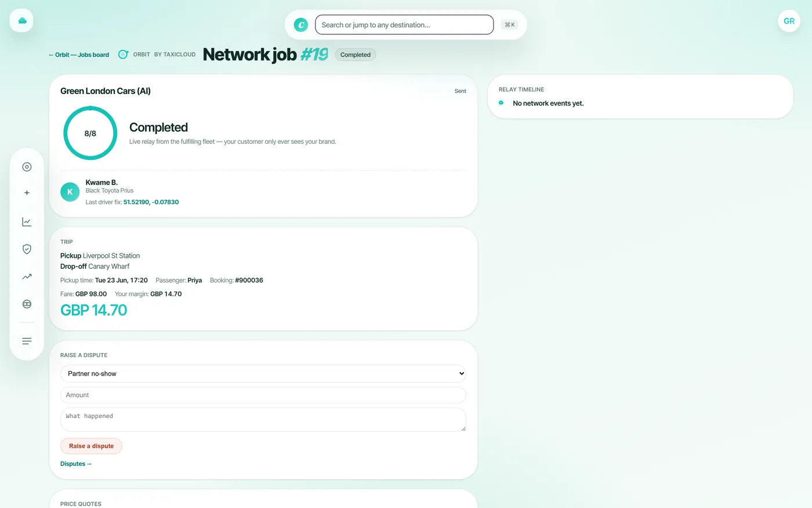Click the RELAY TIMELINE heading

coord(521,89)
